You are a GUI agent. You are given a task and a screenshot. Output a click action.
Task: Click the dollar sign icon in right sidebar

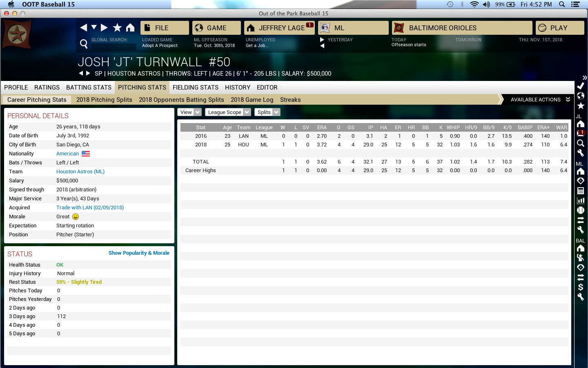[581, 287]
